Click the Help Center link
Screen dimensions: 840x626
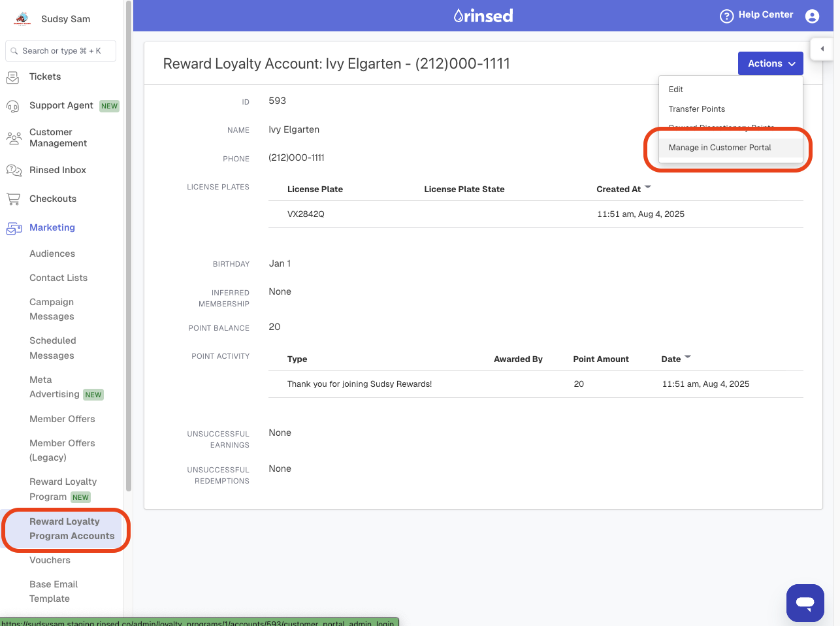[x=766, y=15]
